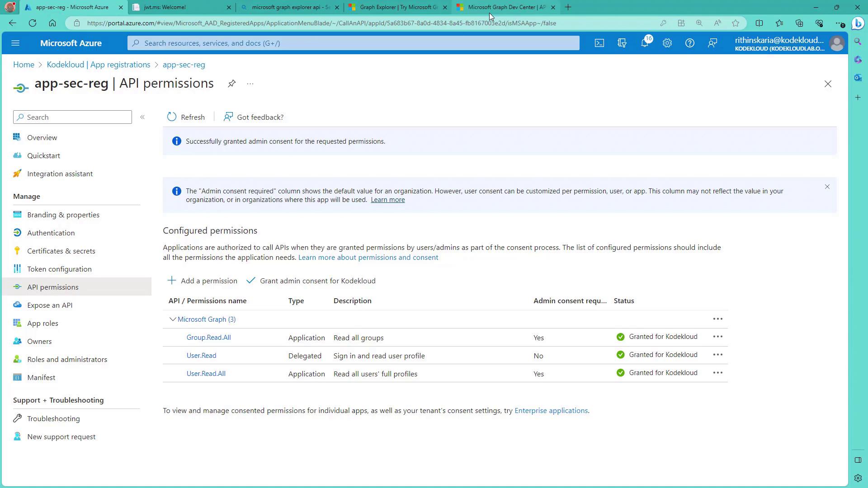Open more options for Group.Read.All row

717,337
